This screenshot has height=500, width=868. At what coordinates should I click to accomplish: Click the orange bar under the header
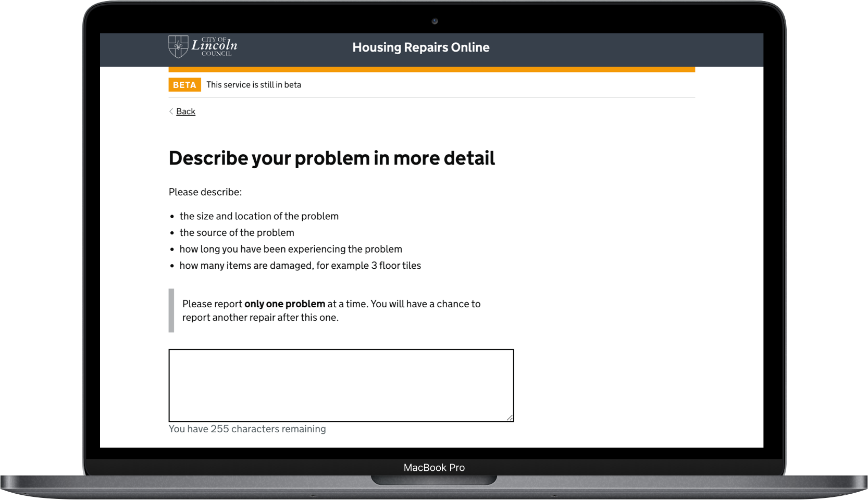point(431,69)
